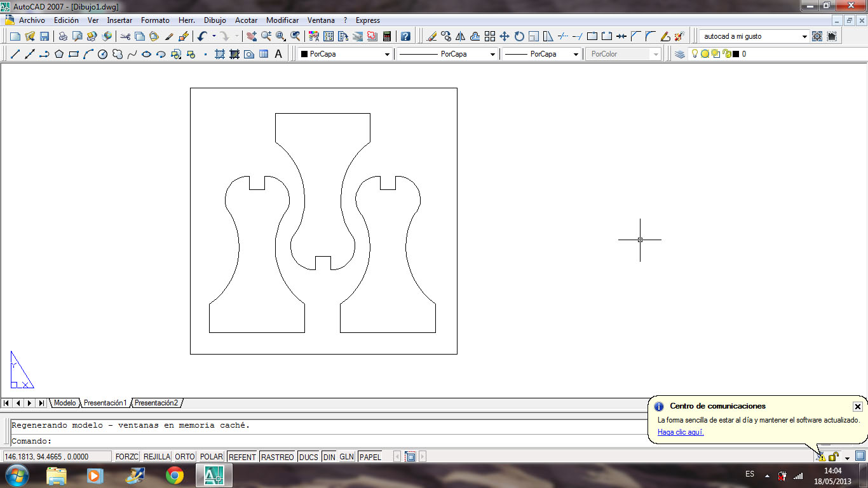Choose the Rotate modify tool
The width and height of the screenshot is (868, 488).
519,36
